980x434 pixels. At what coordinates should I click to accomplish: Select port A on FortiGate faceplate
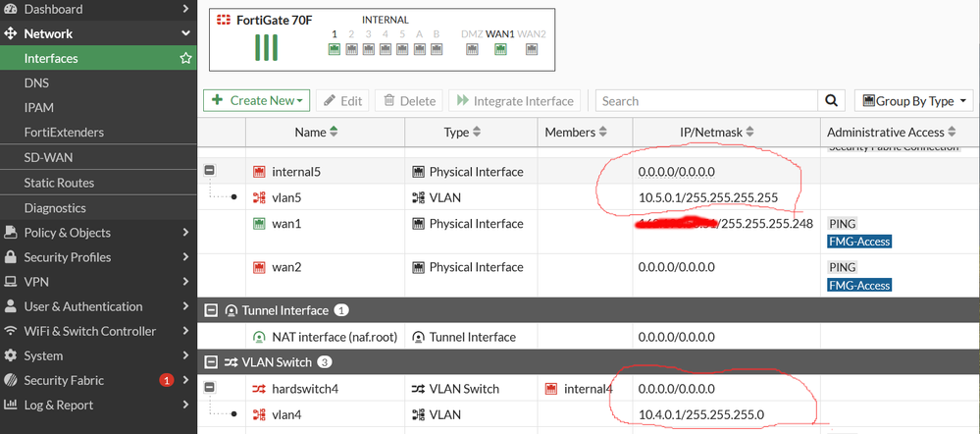coord(420,50)
